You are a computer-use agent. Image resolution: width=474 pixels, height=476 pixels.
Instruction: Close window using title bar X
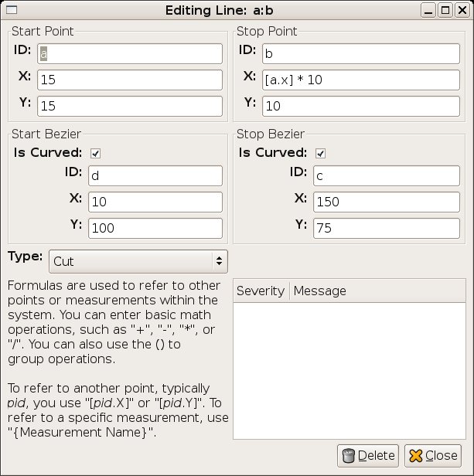click(x=462, y=10)
